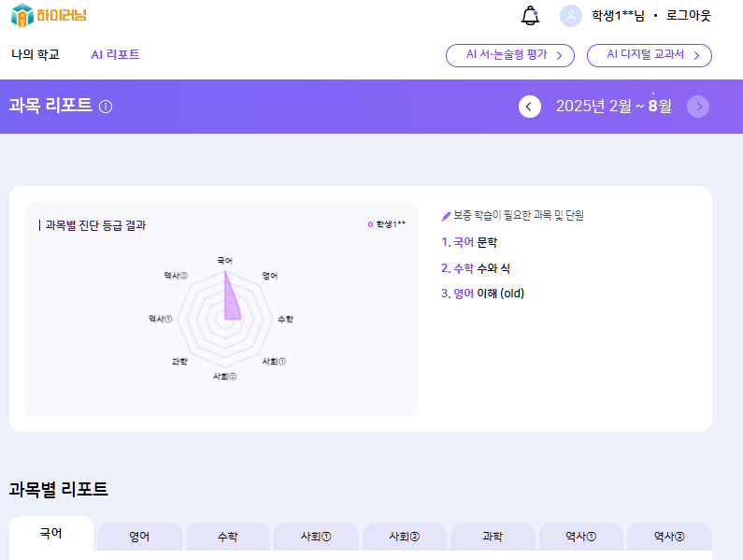Select the 나의 학교 menu item
This screenshot has width=743, height=560.
pyautogui.click(x=36, y=55)
